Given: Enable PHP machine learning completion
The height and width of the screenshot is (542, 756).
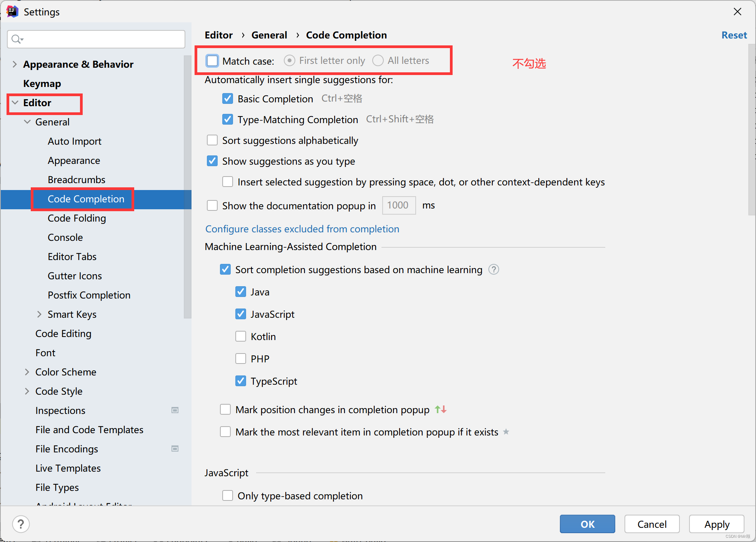Looking at the screenshot, I should [241, 359].
